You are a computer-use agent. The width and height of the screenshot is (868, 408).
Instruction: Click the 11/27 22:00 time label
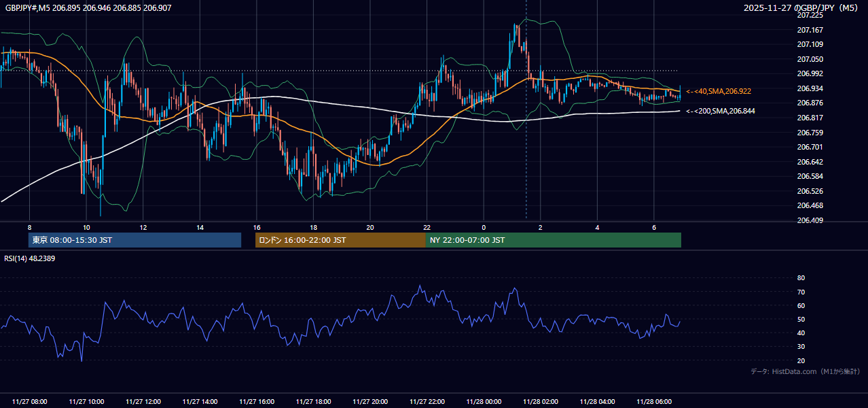point(427,402)
